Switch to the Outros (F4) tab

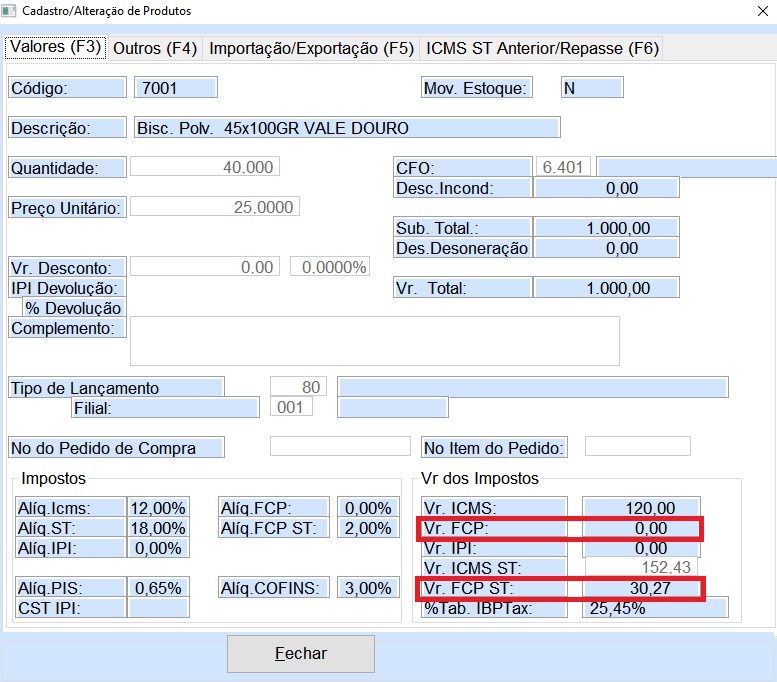155,48
